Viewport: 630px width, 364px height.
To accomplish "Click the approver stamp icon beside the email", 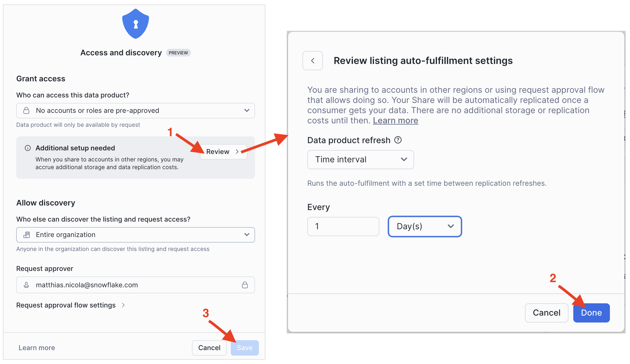I will [26, 285].
